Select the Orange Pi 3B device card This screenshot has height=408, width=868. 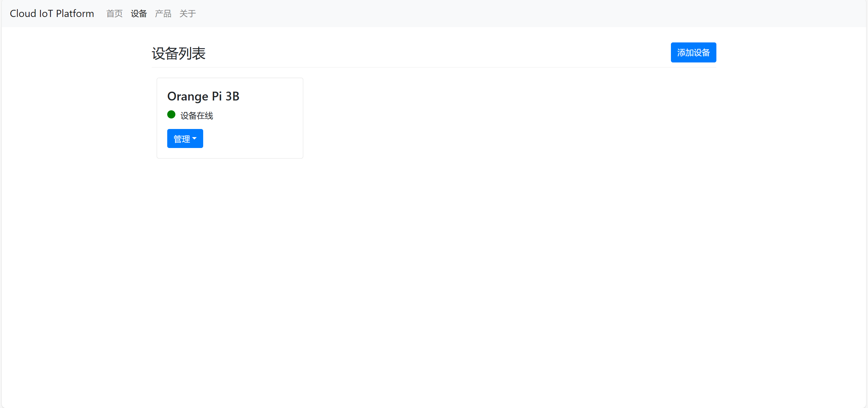230,118
